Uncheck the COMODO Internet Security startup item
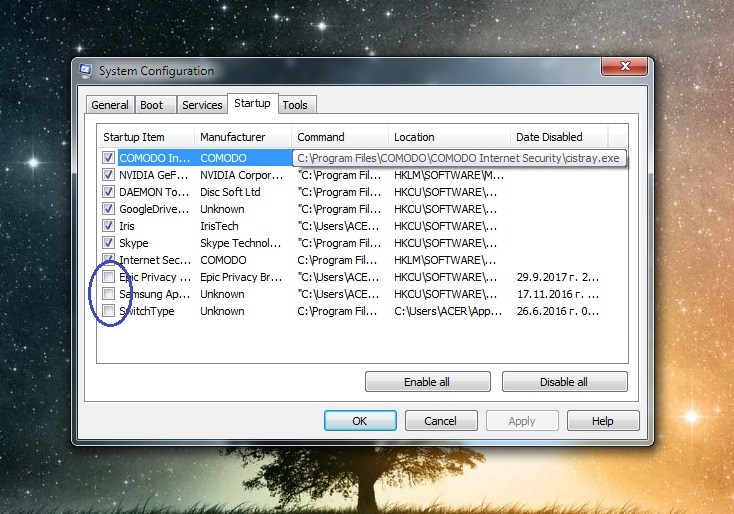Screen dimensions: 734x514 [109, 158]
